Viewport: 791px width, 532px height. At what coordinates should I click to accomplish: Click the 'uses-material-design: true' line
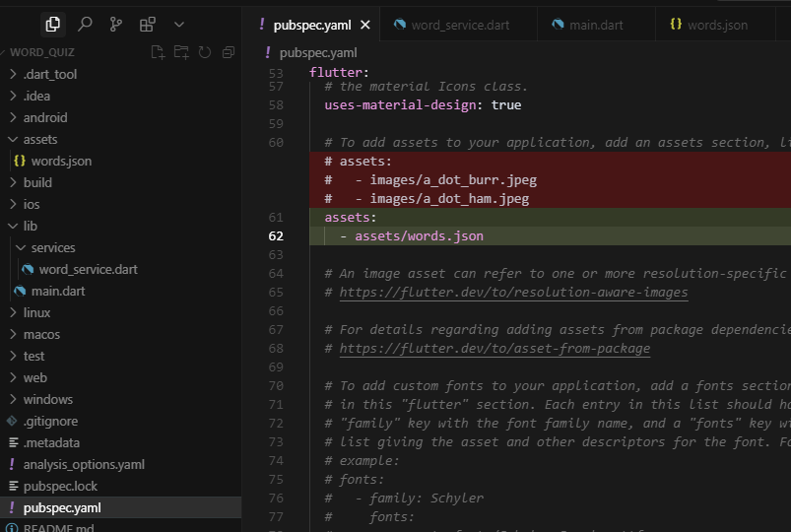coord(423,105)
